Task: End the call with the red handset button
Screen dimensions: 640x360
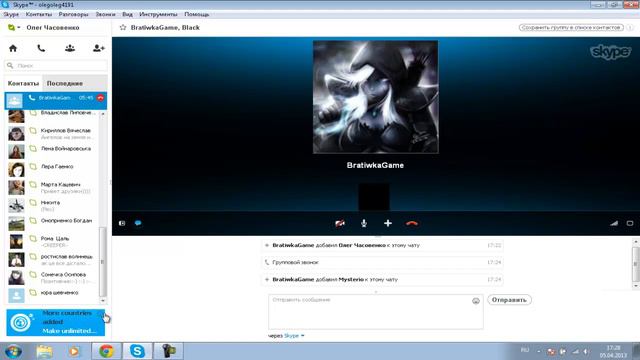Action: (x=412, y=223)
